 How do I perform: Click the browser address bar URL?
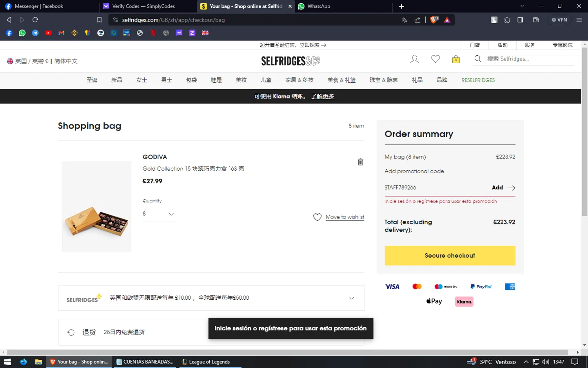tap(173, 20)
